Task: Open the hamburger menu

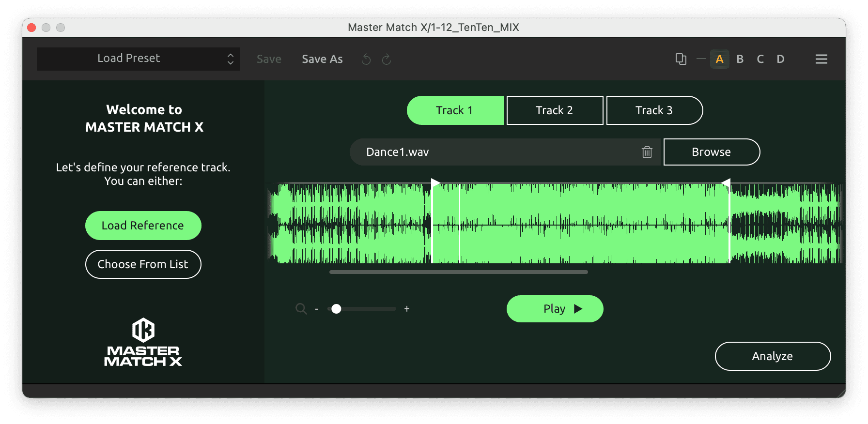Action: coord(821,59)
